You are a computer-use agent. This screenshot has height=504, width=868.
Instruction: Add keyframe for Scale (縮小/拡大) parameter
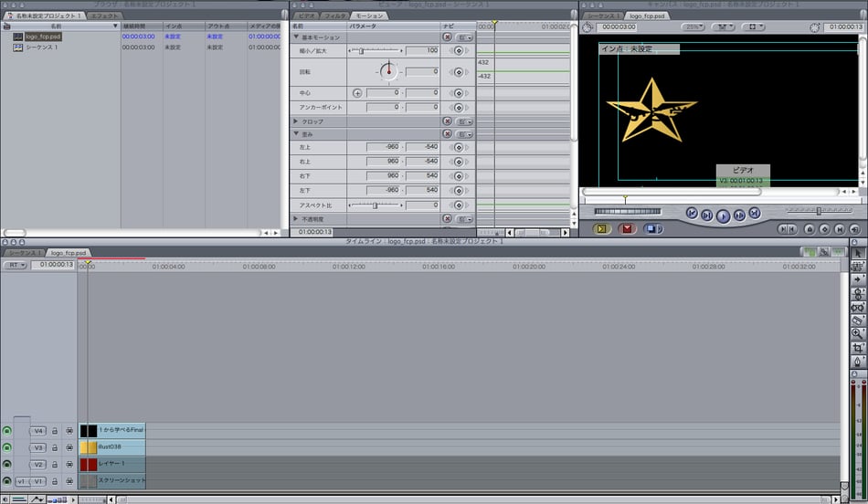pos(459,50)
